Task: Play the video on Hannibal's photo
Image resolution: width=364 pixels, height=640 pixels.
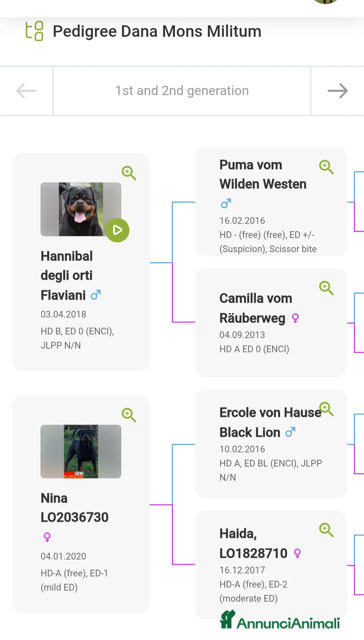Action: click(x=117, y=230)
